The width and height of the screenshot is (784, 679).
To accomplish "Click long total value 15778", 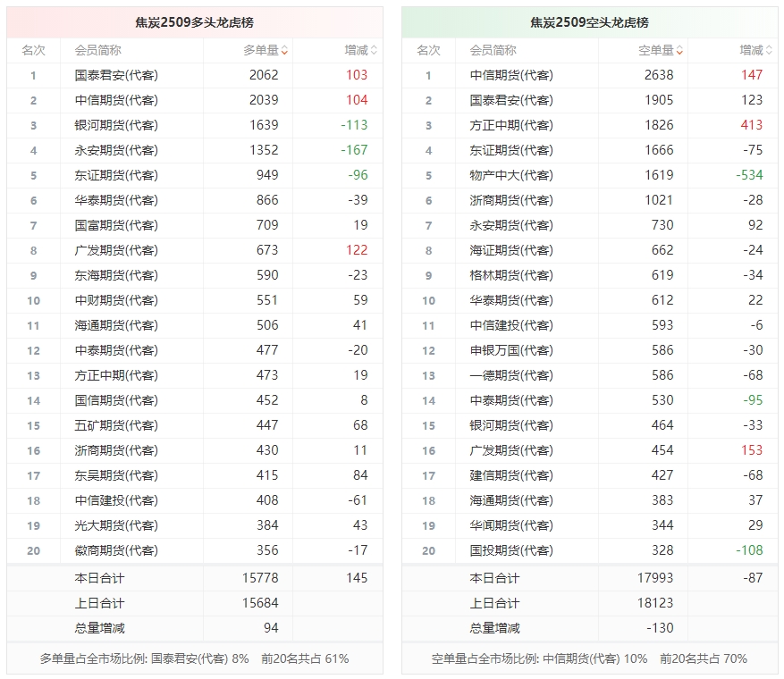I will click(x=260, y=578).
